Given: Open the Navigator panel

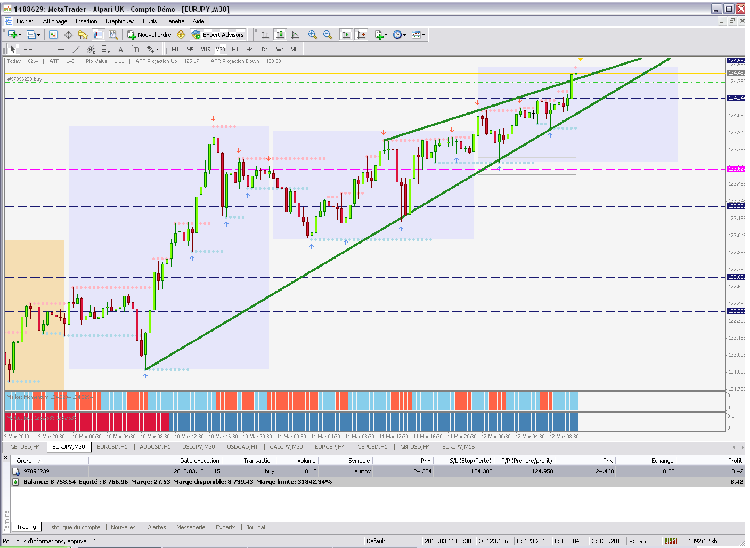Looking at the screenshot, I should click(82, 34).
